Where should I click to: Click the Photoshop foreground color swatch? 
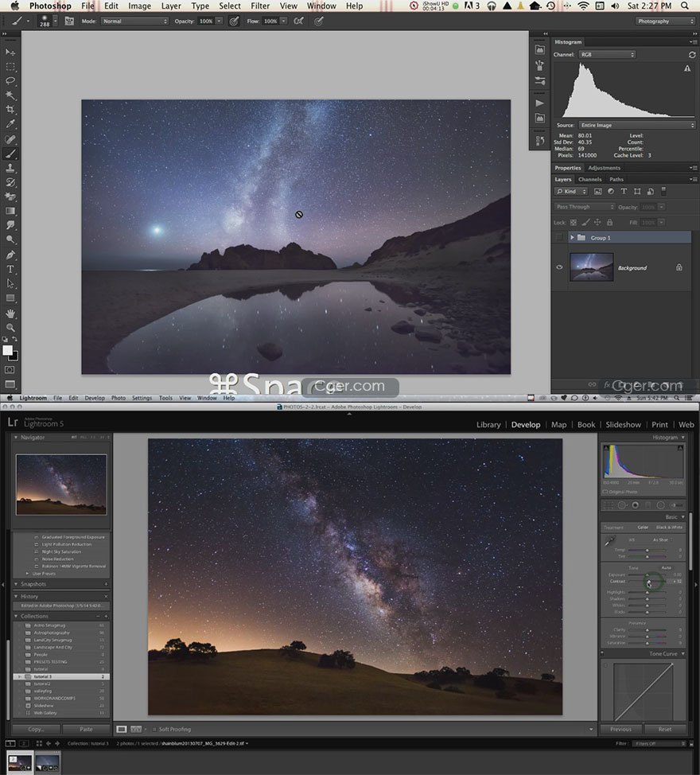coord(7,350)
